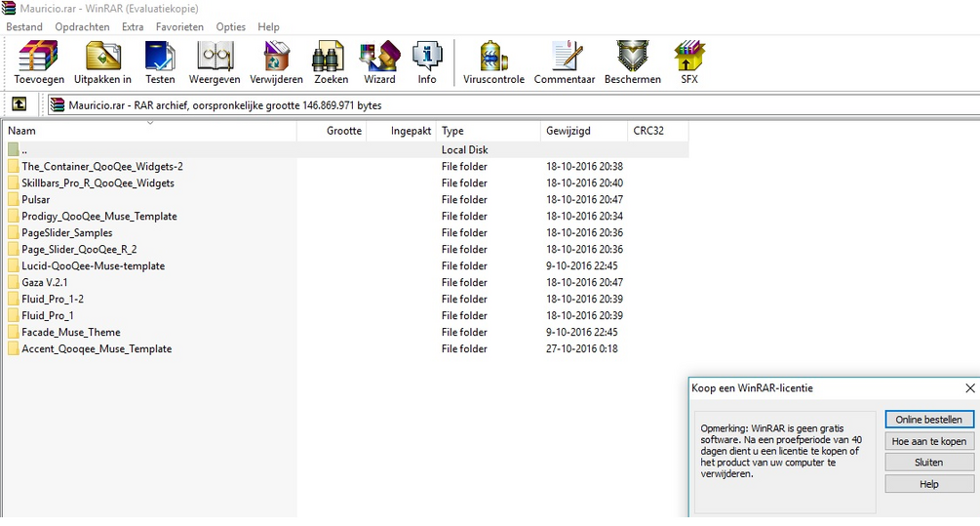
Task: Click the Online bestellen button
Action: tap(928, 420)
